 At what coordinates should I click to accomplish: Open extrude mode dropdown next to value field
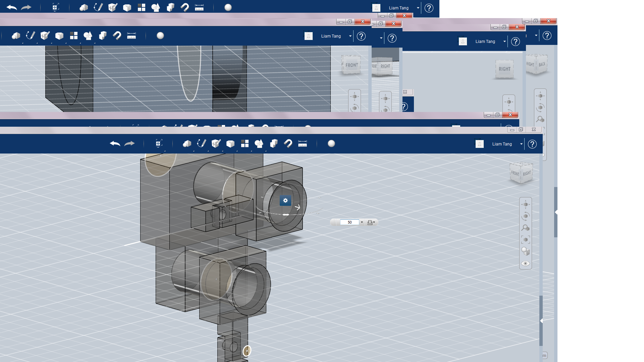pyautogui.click(x=371, y=222)
